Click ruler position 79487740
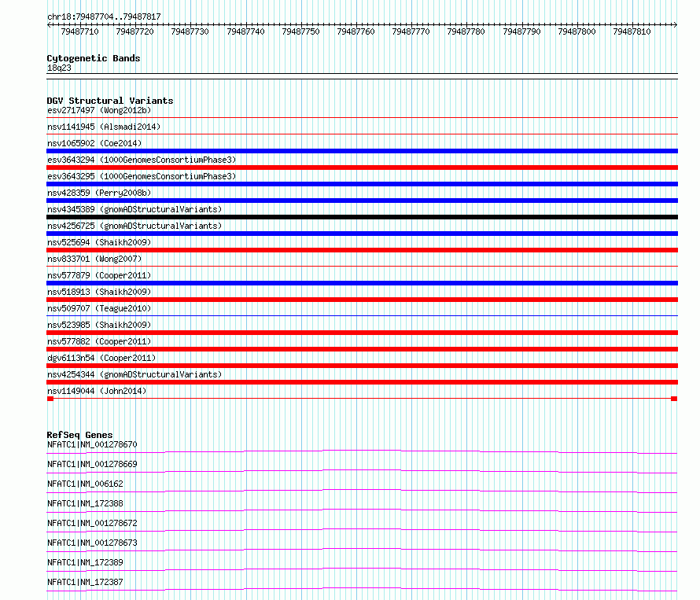This screenshot has width=700, height=600. [245, 31]
